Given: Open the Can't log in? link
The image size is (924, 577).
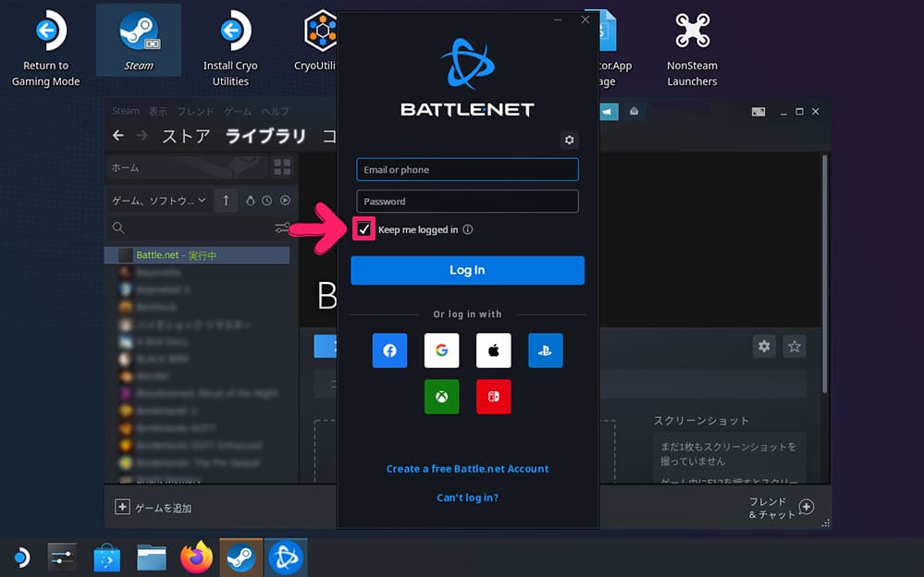Looking at the screenshot, I should tap(467, 497).
